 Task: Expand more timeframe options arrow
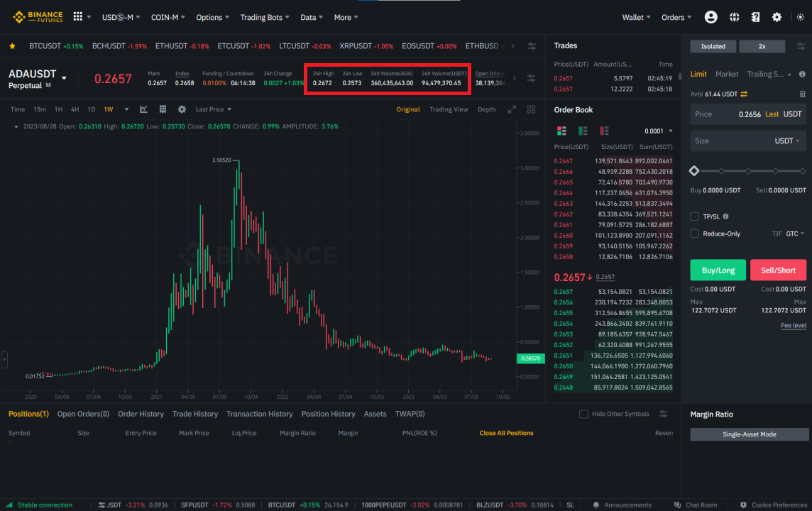[126, 109]
